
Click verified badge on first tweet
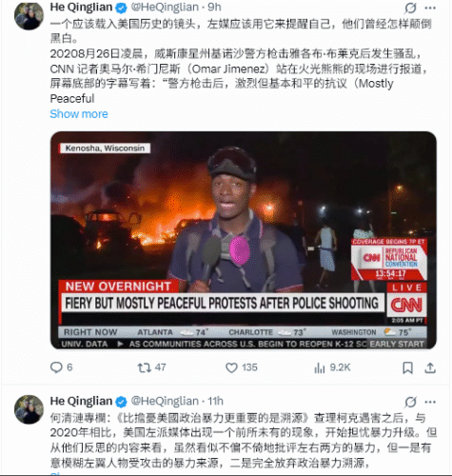click(121, 8)
